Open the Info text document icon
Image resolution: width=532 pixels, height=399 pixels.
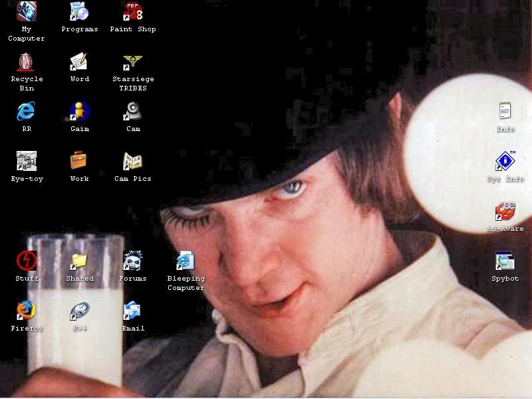tap(505, 111)
